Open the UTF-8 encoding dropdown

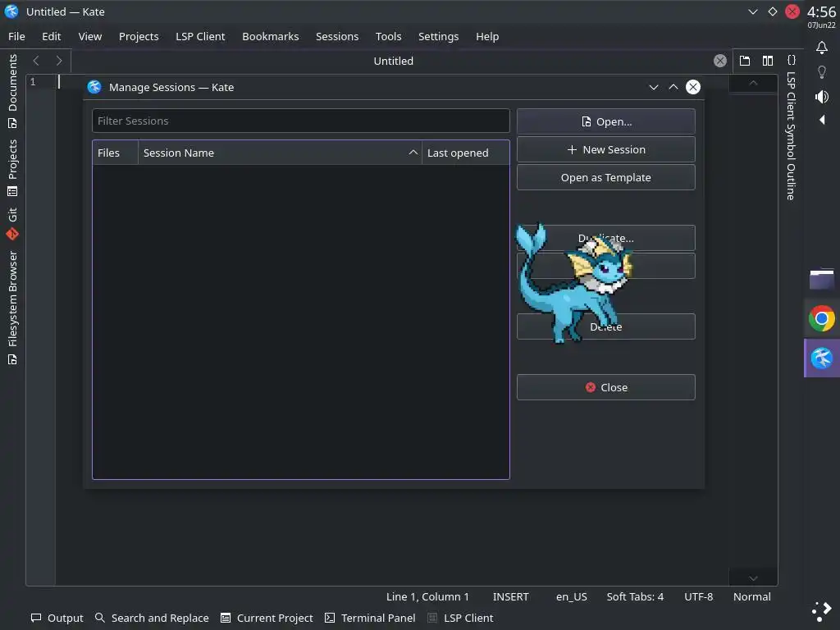[699, 597]
